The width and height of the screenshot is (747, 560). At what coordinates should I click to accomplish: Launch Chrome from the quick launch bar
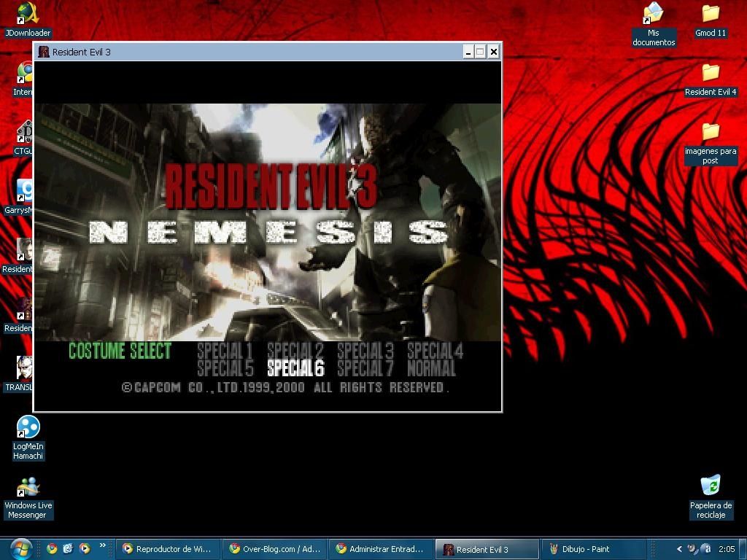(x=52, y=548)
